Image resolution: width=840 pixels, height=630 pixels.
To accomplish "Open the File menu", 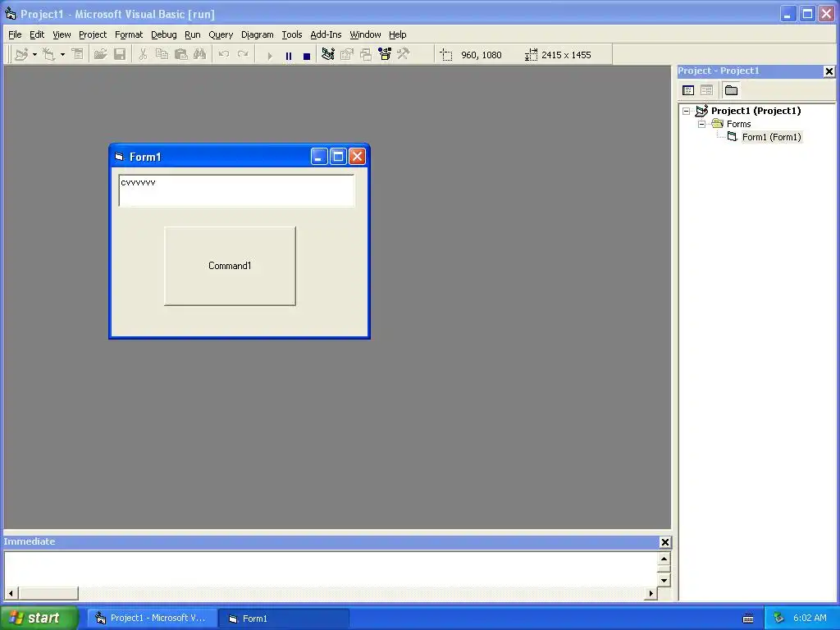I will point(15,34).
